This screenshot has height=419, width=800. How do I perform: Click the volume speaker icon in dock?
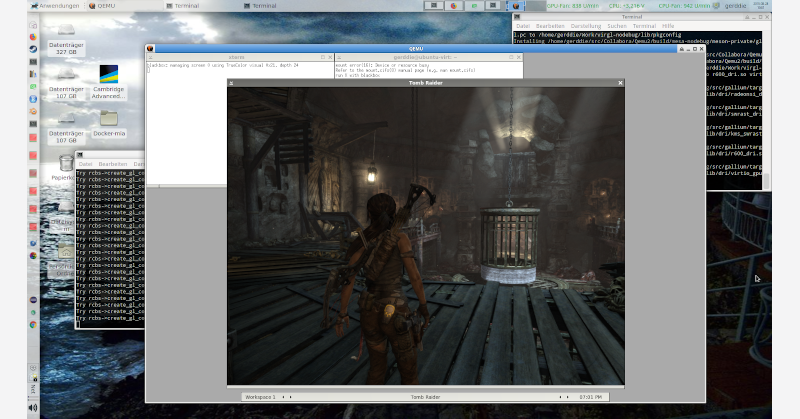[x=33, y=407]
